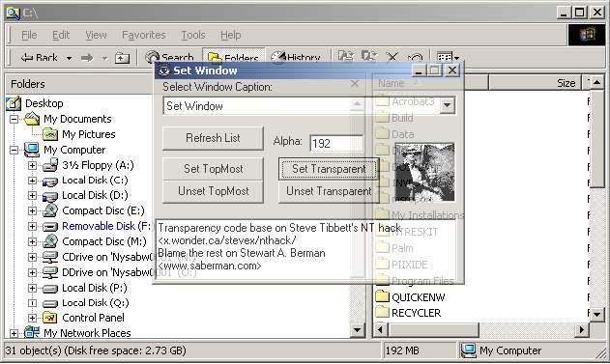Click the Alpha value input field
This screenshot has height=364, width=610.
[336, 143]
